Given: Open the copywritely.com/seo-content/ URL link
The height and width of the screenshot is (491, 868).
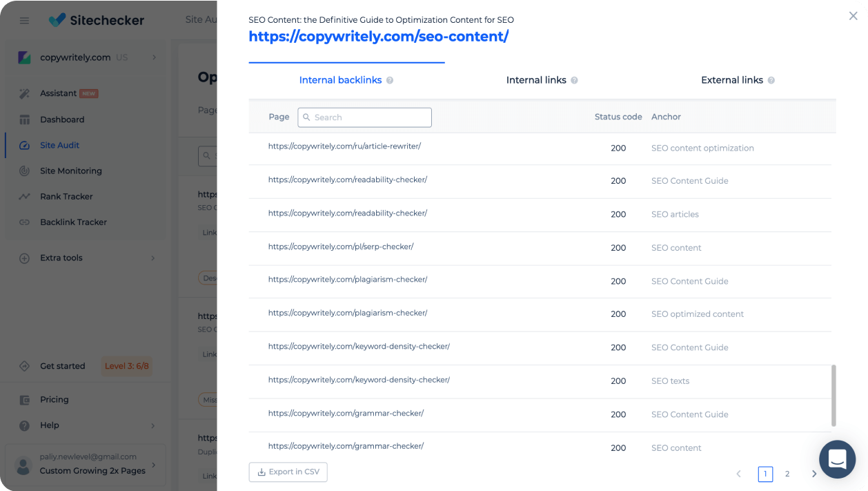Looking at the screenshot, I should tap(379, 37).
